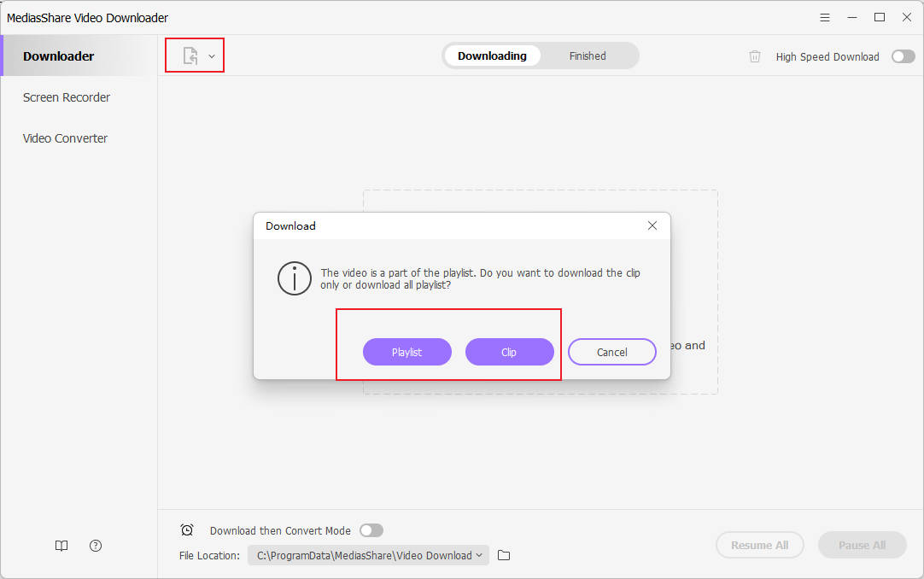Enable High Speed Download toggle
Screen dimensions: 924x579
(x=903, y=56)
